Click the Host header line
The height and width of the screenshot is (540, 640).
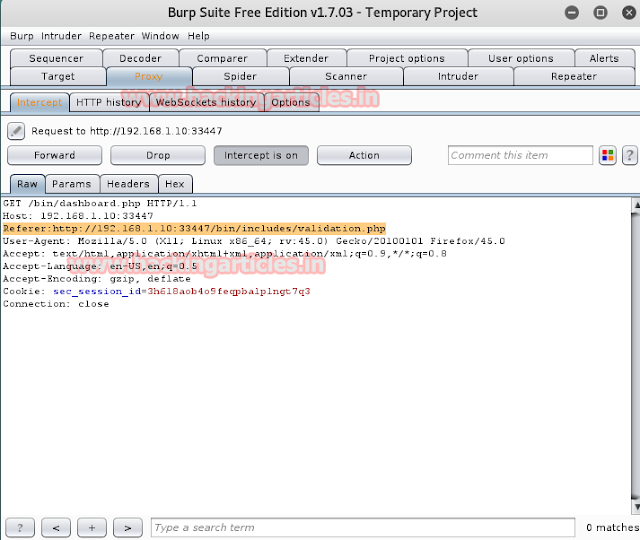point(78,216)
